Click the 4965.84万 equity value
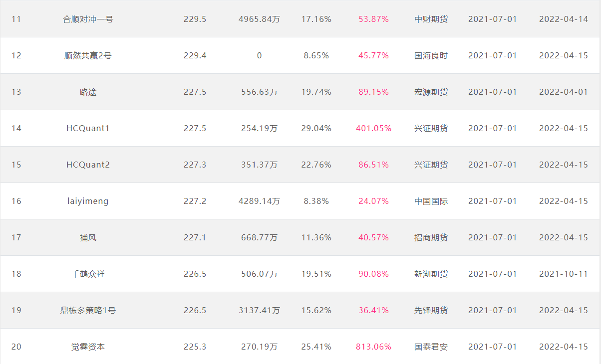This screenshot has height=364, width=601. click(259, 19)
